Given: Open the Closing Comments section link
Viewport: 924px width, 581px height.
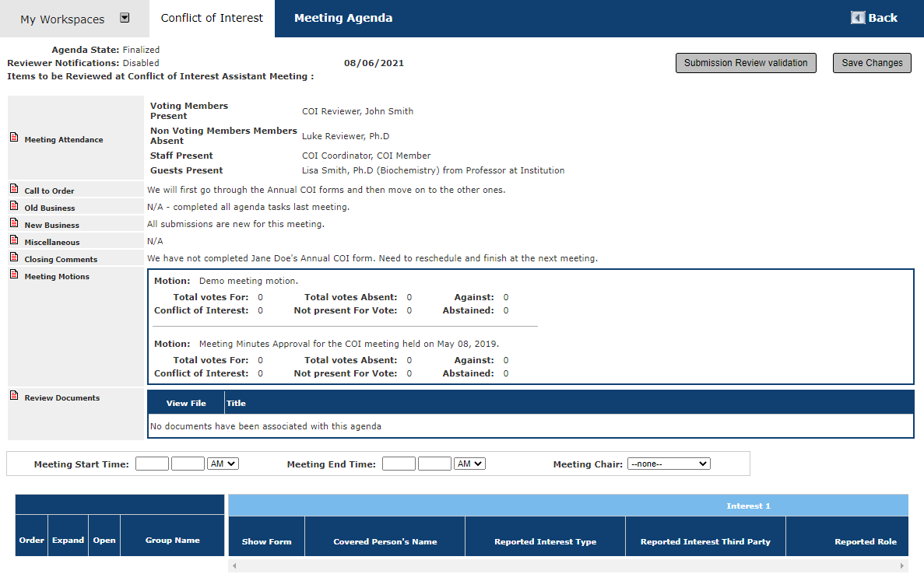Looking at the screenshot, I should coord(61,259).
